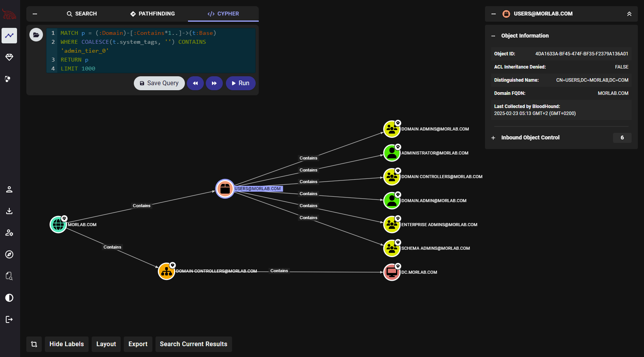The height and width of the screenshot is (357, 644).
Task: Select the USERS@MORLAB.COM container node
Action: pyautogui.click(x=225, y=189)
